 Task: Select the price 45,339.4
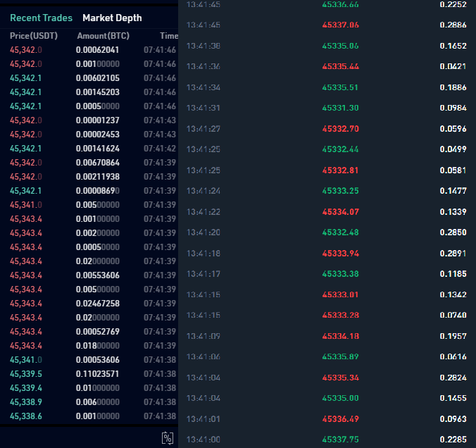[26, 388]
